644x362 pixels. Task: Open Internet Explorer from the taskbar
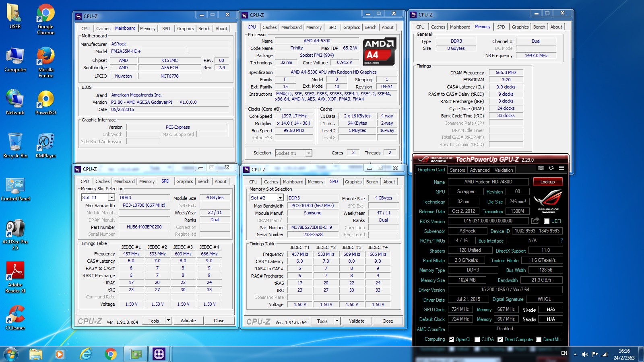85,354
